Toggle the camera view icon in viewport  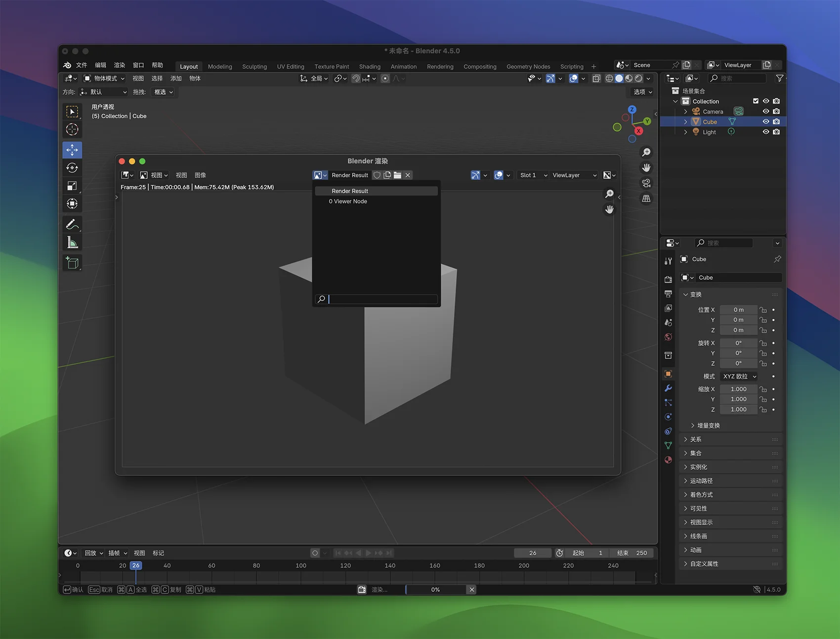coord(646,183)
